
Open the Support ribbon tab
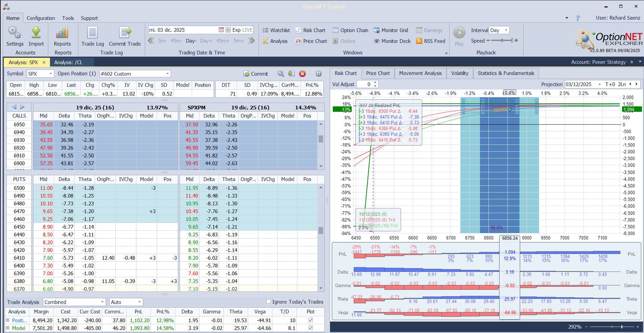(89, 18)
